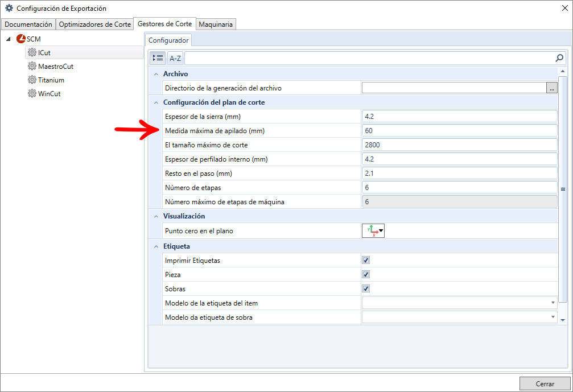The height and width of the screenshot is (392, 573).
Task: Click the scrollbar down arrow
Action: coord(563,320)
